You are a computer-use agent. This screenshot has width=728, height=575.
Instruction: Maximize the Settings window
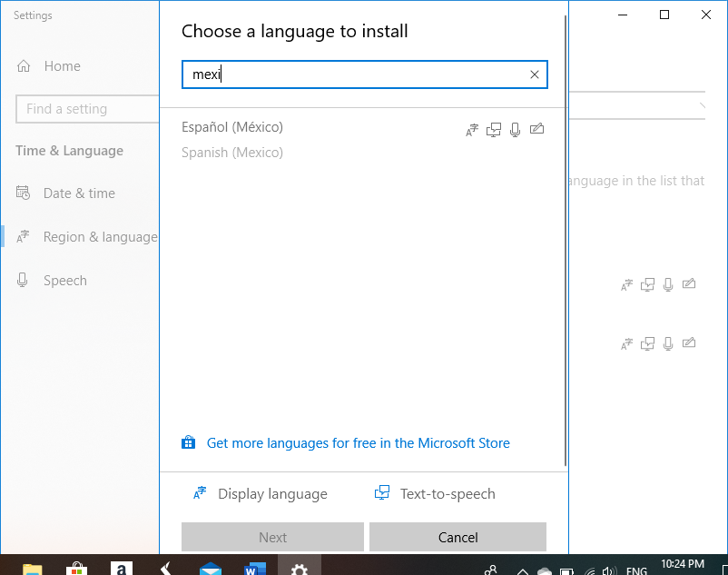(664, 15)
